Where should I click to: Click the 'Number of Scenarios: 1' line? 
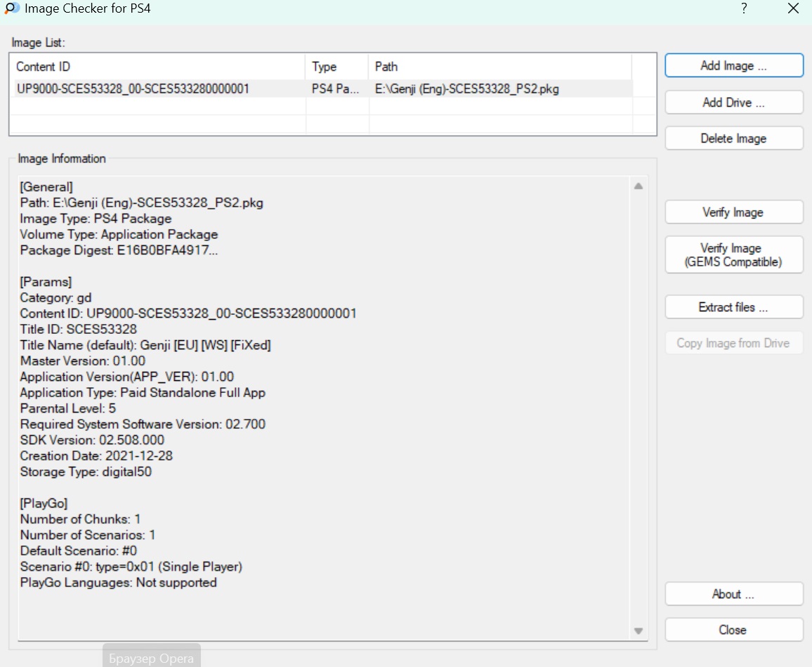click(x=88, y=535)
